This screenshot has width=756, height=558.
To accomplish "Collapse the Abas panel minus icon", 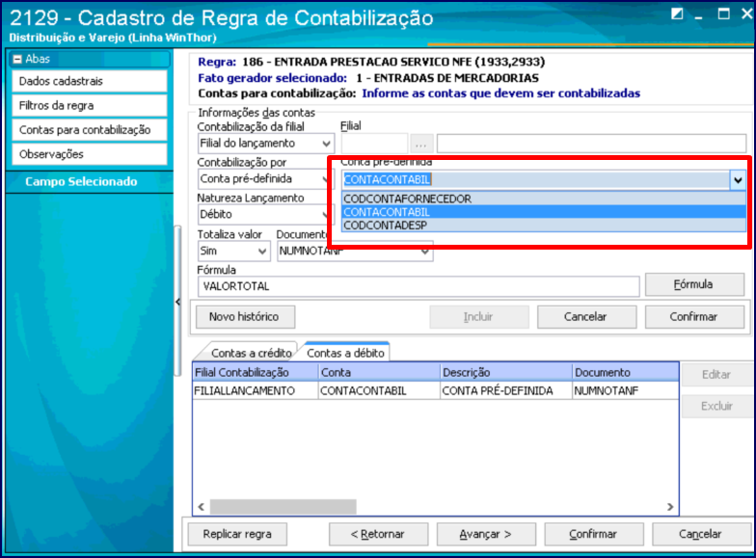I will (17, 60).
